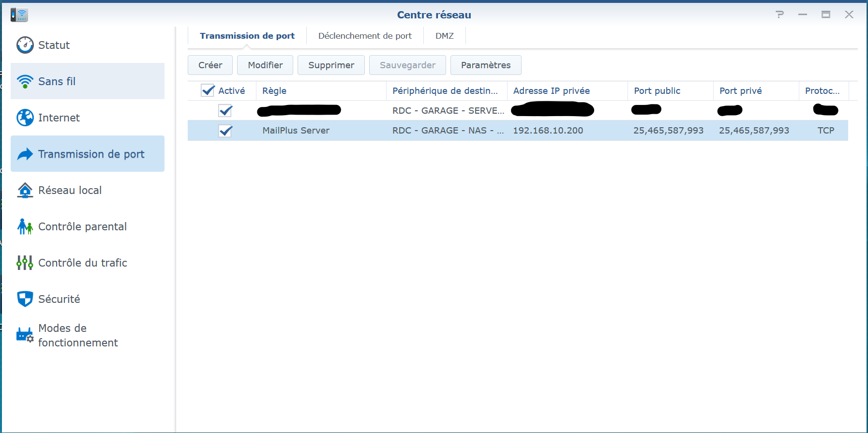This screenshot has height=433, width=868.
Task: Disable the MailPlus Server rule checkbox
Action: [225, 131]
